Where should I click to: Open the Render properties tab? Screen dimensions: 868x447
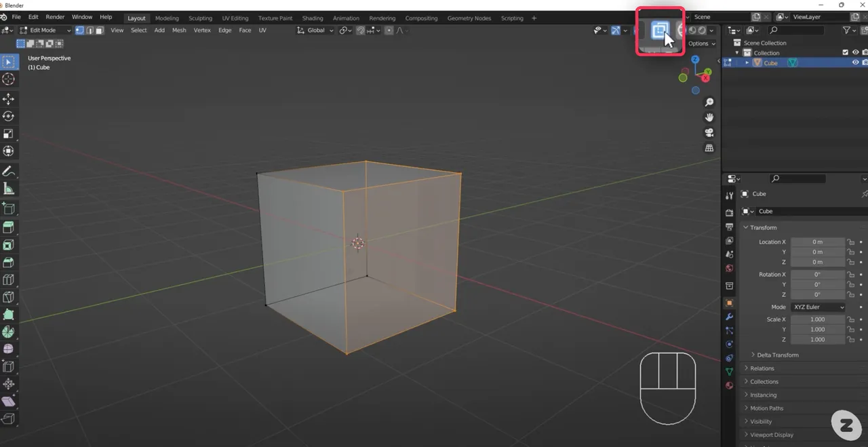pyautogui.click(x=730, y=212)
